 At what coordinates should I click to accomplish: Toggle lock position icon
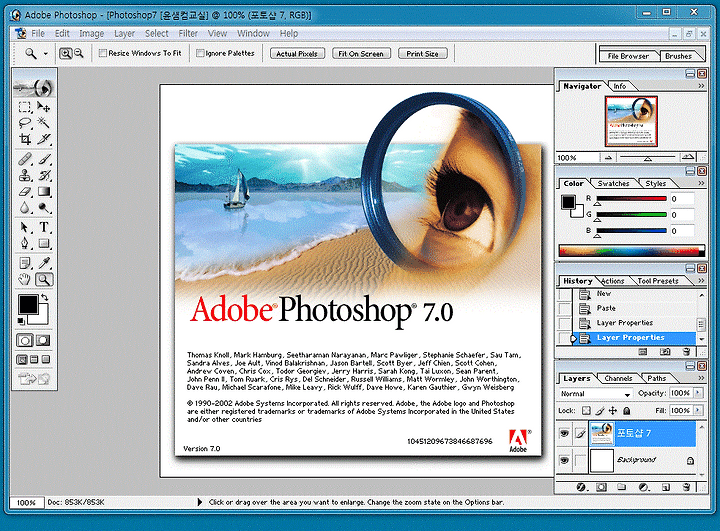click(613, 411)
